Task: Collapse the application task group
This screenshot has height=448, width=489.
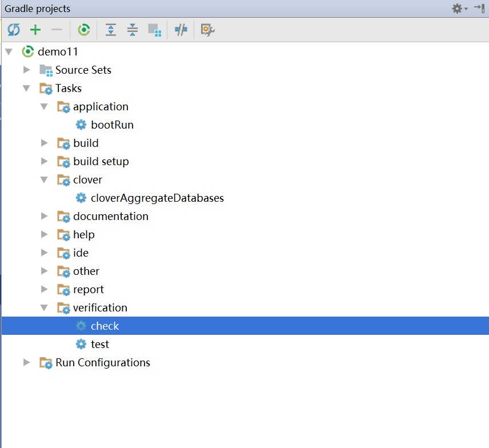Action: pos(45,107)
